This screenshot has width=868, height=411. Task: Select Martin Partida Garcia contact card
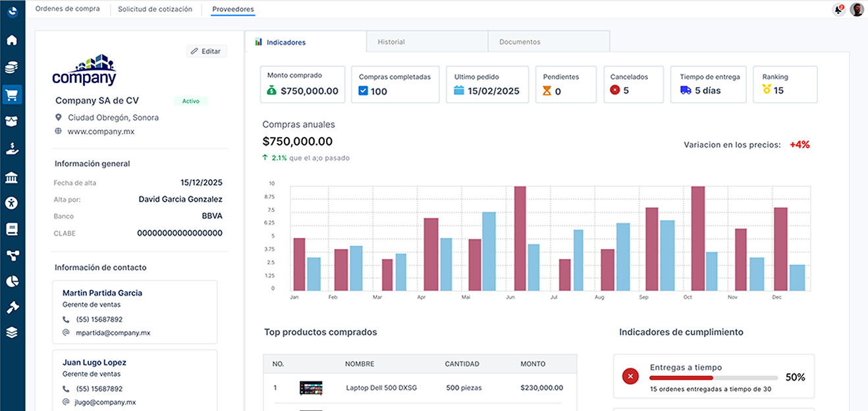(135, 312)
